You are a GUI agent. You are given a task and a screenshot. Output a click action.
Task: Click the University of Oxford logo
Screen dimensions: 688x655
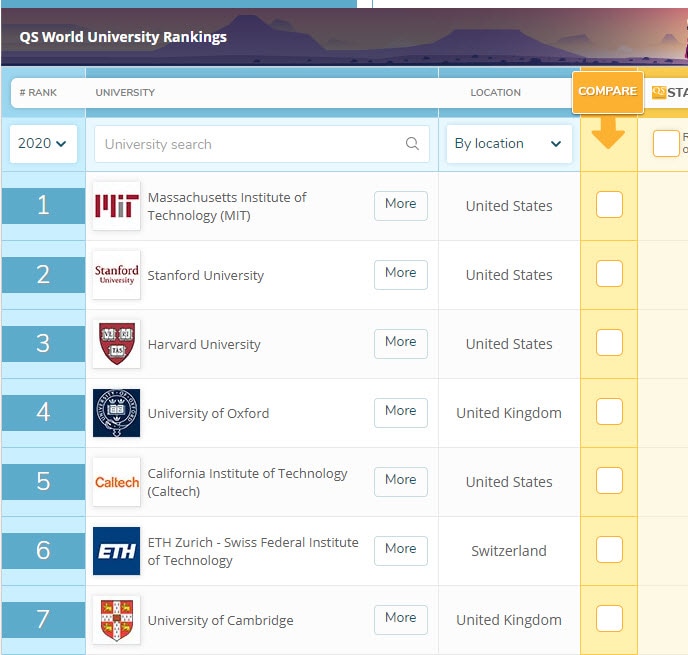click(116, 413)
